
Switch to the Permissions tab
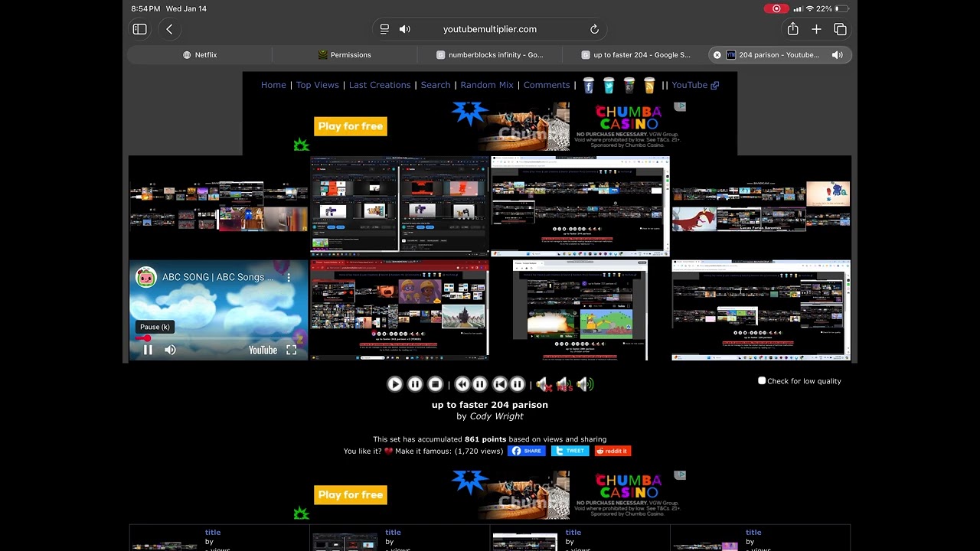pos(345,55)
